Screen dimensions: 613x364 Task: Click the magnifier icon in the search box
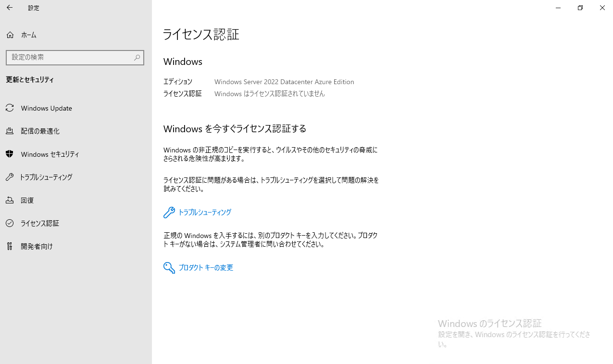(x=137, y=57)
